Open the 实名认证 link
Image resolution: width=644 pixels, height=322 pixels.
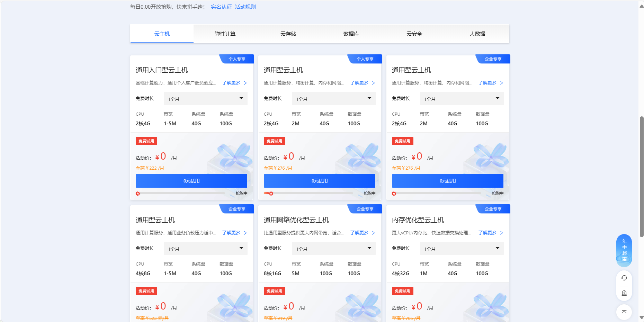(x=221, y=7)
